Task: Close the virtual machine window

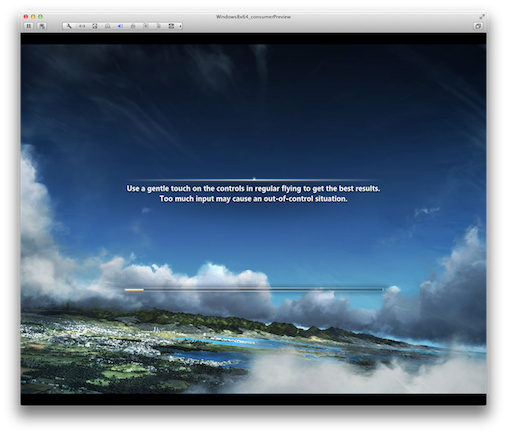Action: (x=26, y=17)
